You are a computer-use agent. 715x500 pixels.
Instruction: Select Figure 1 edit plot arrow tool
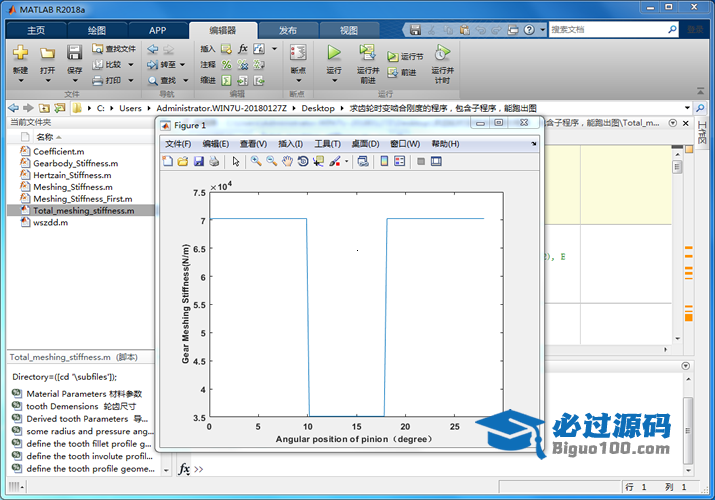(236, 161)
